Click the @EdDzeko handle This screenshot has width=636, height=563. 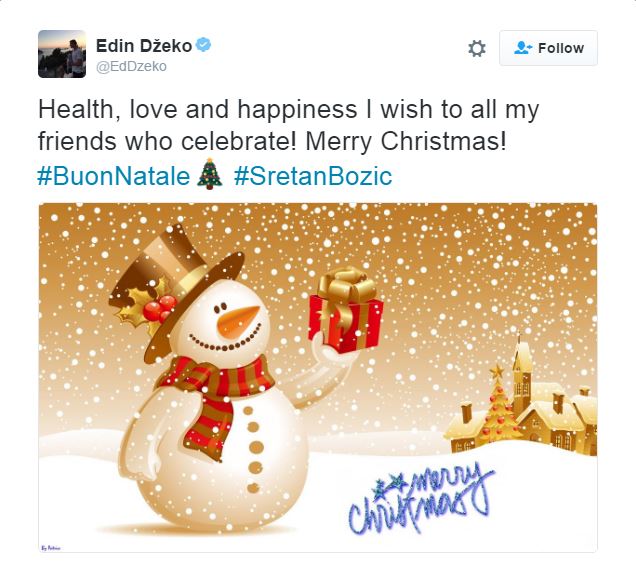pos(131,66)
